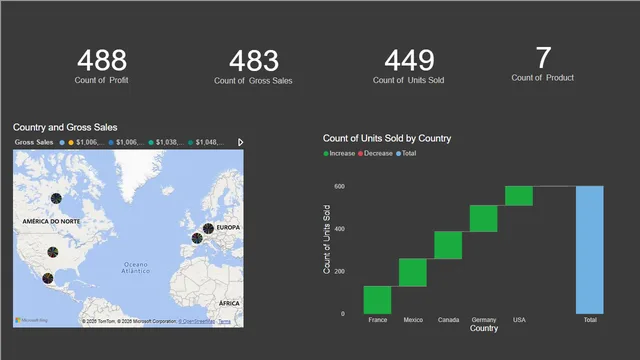Viewport: 640px width, 360px height.
Task: Open the OpenStreetMap attribution link
Action: pyautogui.click(x=197, y=321)
